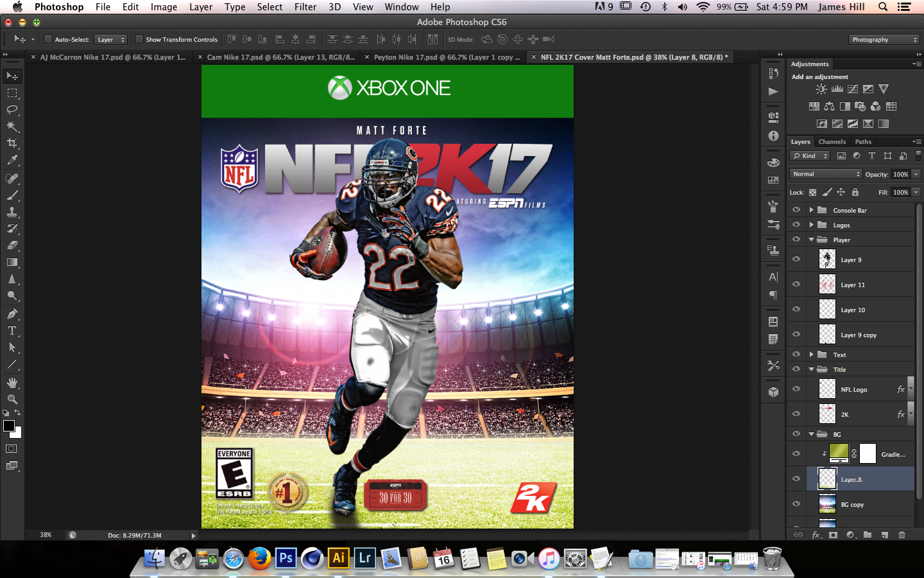Select the Lasso tool

point(12,110)
